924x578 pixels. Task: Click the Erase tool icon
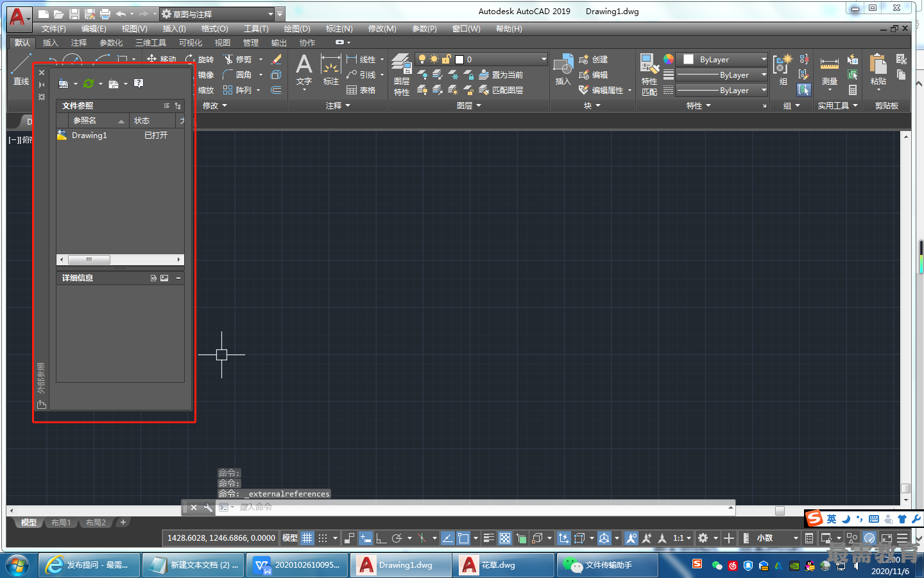277,59
